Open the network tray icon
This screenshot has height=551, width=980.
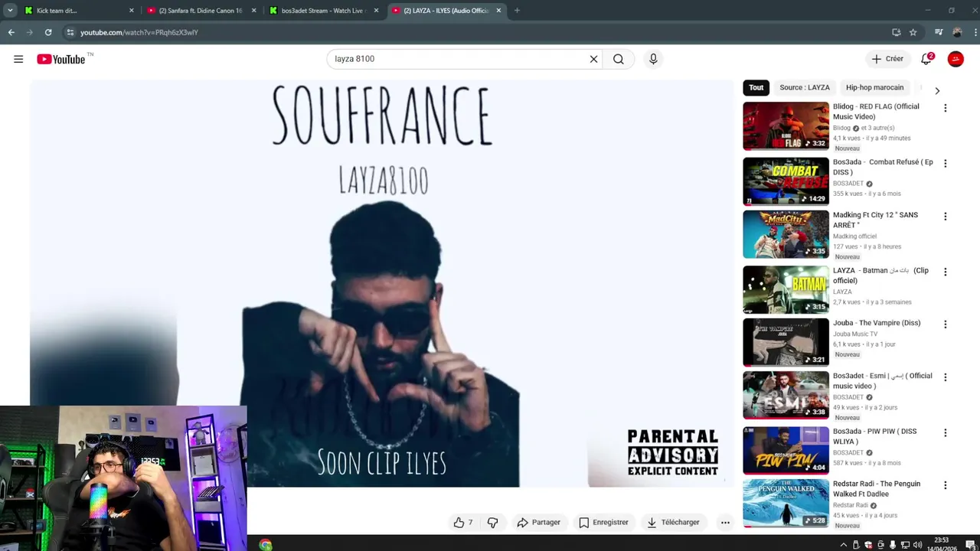[905, 545]
